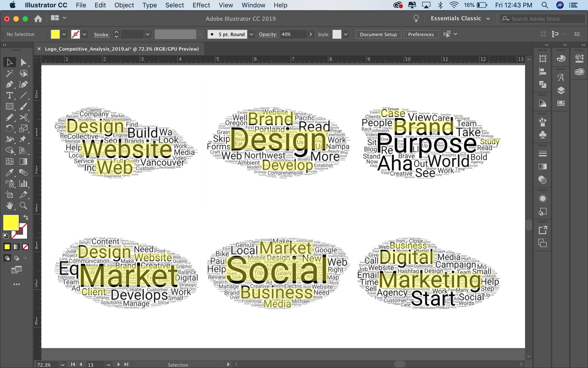Pick the Eyedropper tool
The width and height of the screenshot is (588, 368).
click(x=10, y=172)
